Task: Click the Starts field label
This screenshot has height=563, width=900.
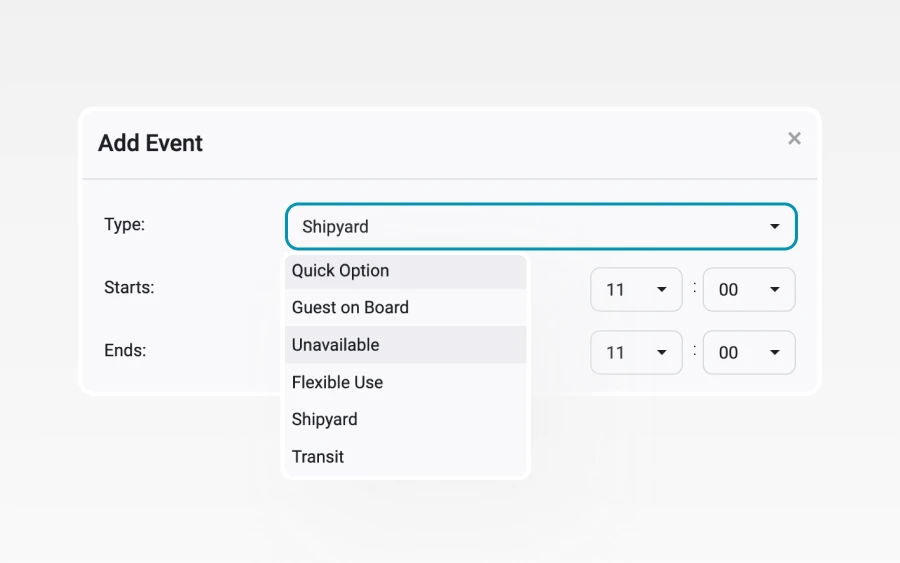Action: click(129, 287)
